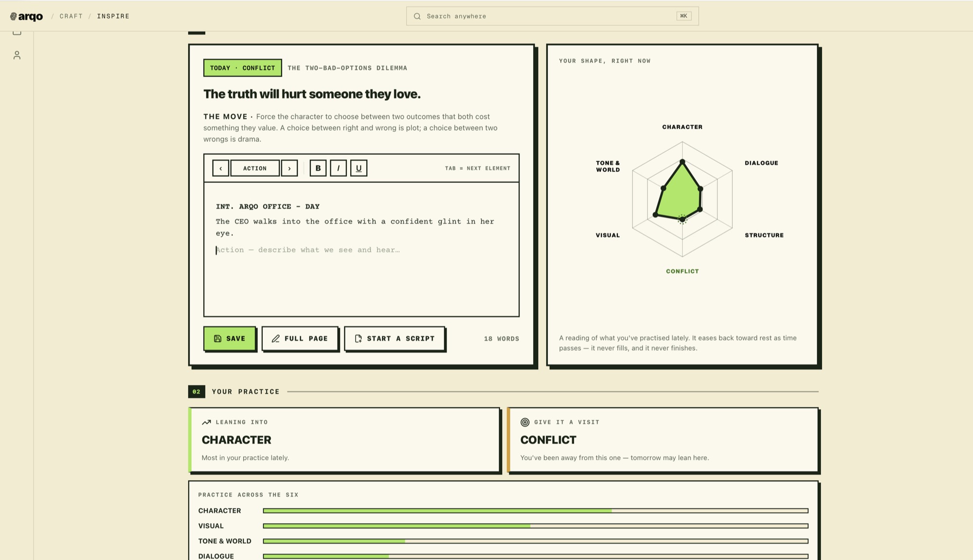The image size is (973, 560).
Task: Toggle underline formatting in script editor
Action: tap(359, 168)
